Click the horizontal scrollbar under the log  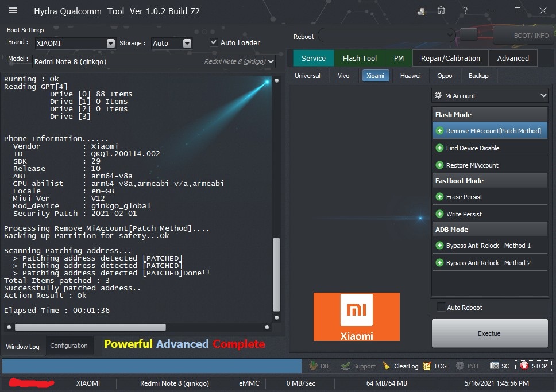[x=90, y=327]
